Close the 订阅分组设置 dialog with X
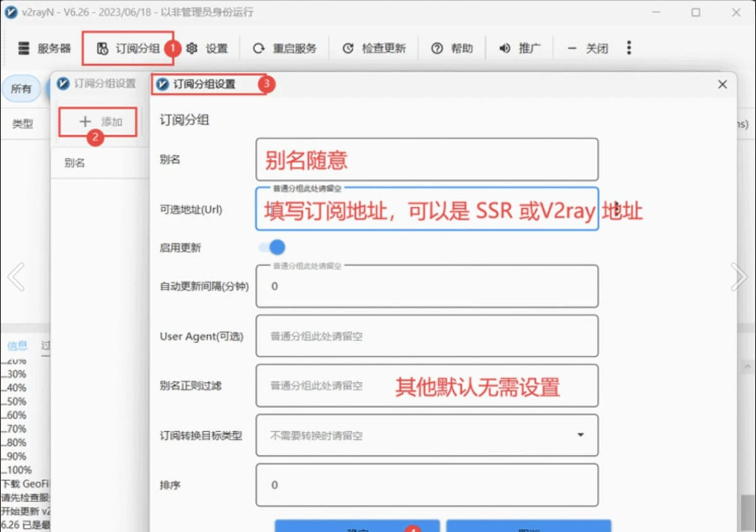The image size is (756, 532). (722, 84)
